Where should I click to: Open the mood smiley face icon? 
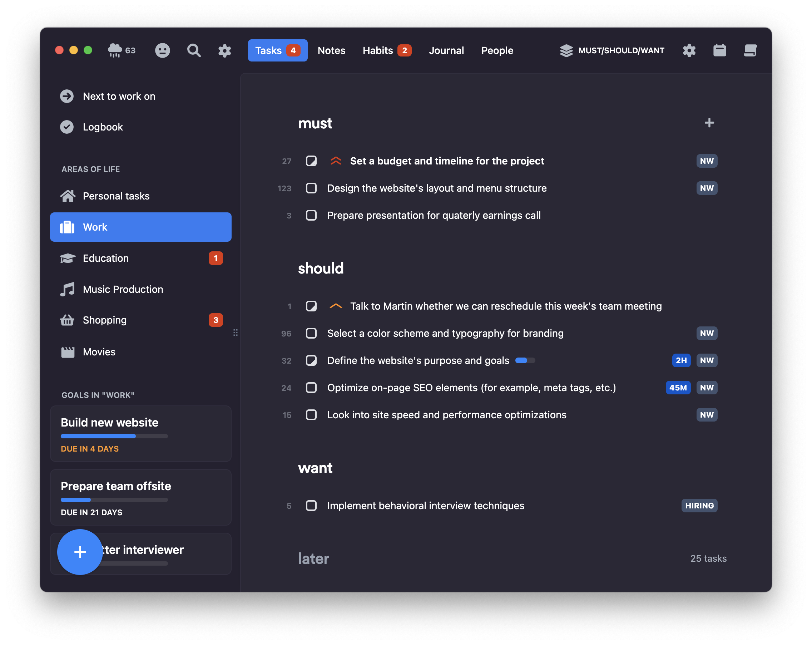click(162, 50)
